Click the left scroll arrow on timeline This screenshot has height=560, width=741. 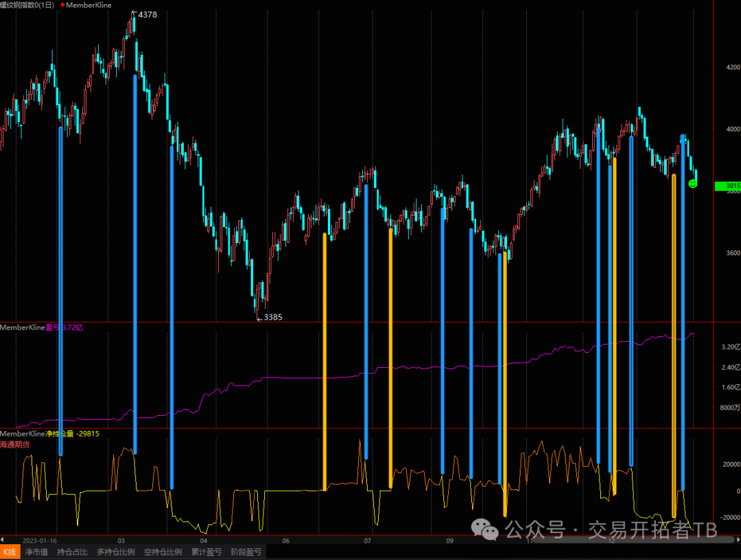(x=2, y=539)
